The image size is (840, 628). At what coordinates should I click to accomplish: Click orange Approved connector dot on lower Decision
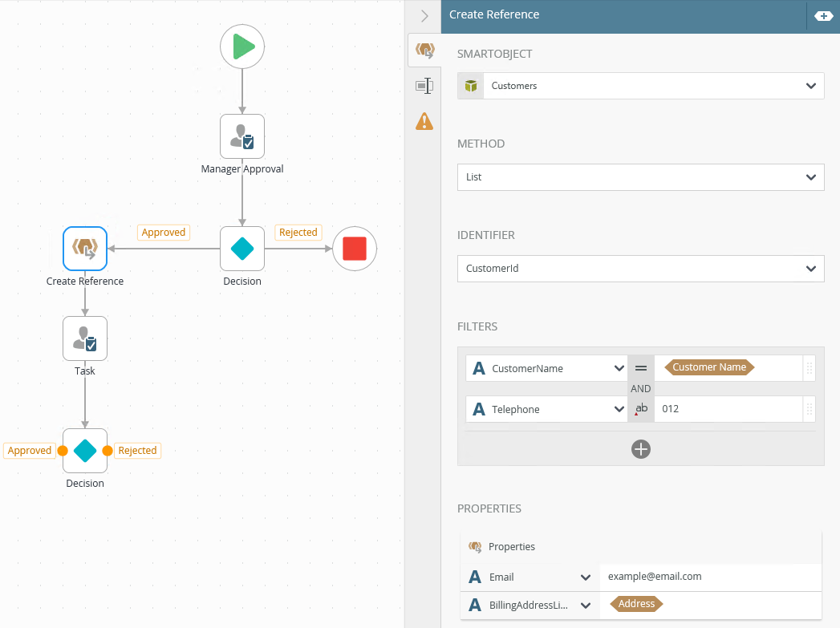(63, 451)
